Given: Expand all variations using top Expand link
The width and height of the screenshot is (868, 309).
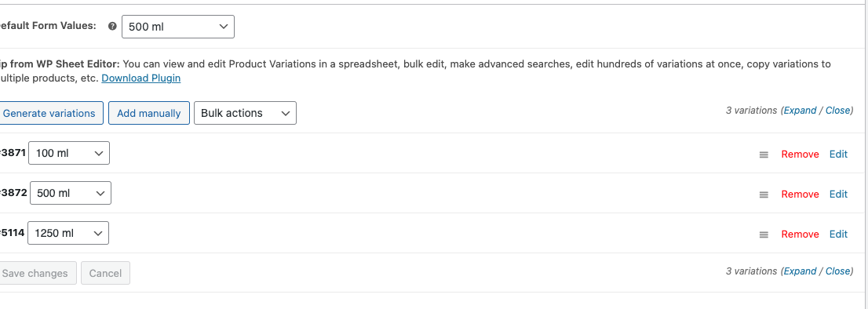Looking at the screenshot, I should tap(800, 110).
